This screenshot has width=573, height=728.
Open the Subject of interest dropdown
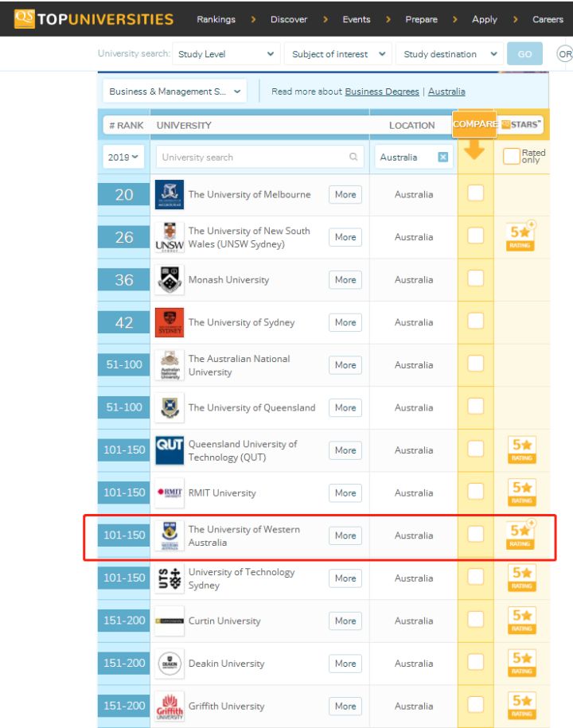[x=338, y=54]
